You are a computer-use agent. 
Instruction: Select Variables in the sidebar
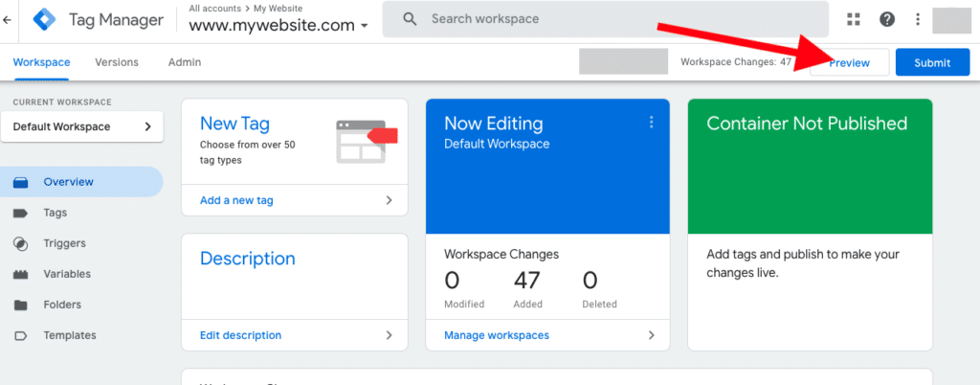pyautogui.click(x=67, y=274)
